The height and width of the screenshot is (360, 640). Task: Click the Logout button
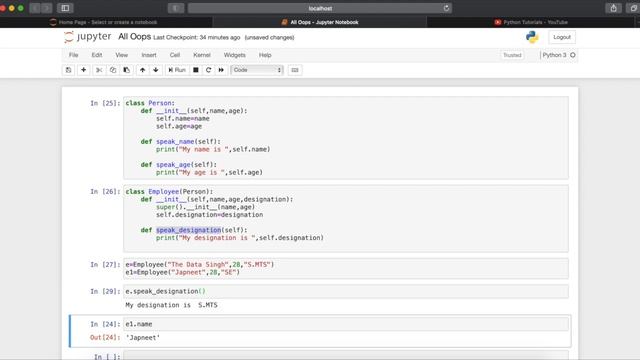click(x=562, y=37)
